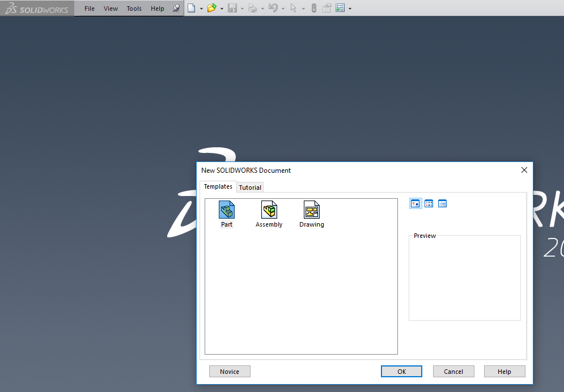Click the Novice button
564x392 pixels.
tap(230, 372)
